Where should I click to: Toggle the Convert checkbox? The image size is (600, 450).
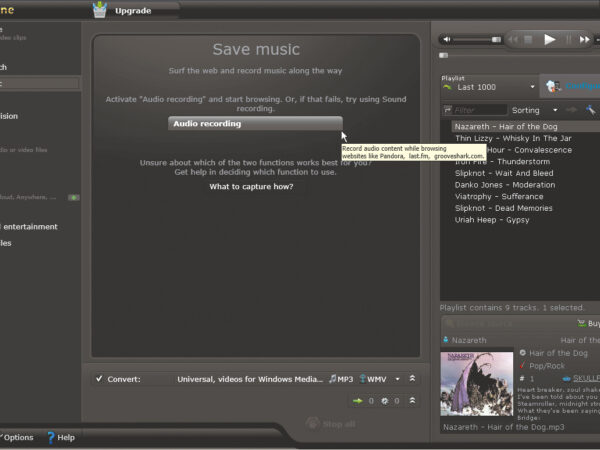pyautogui.click(x=98, y=379)
